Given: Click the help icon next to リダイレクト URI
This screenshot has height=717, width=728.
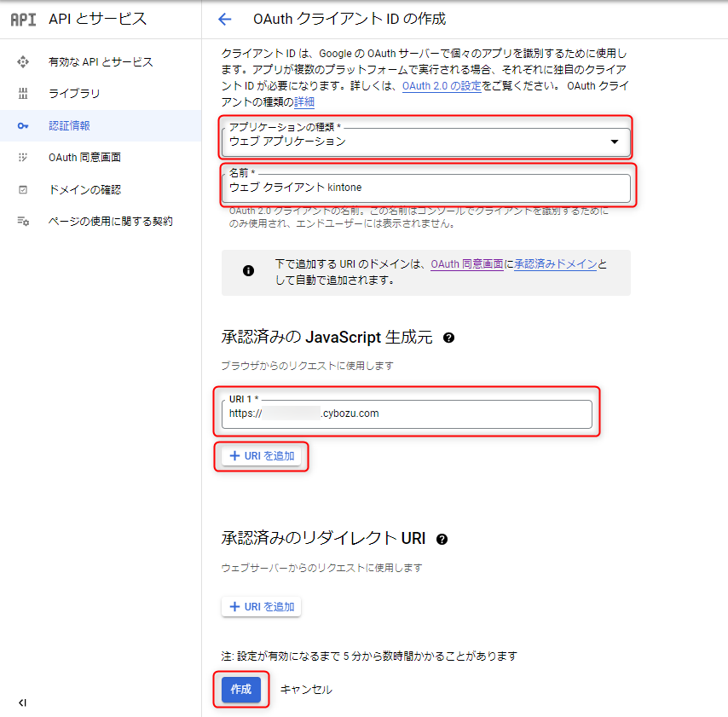Looking at the screenshot, I should pos(442,539).
